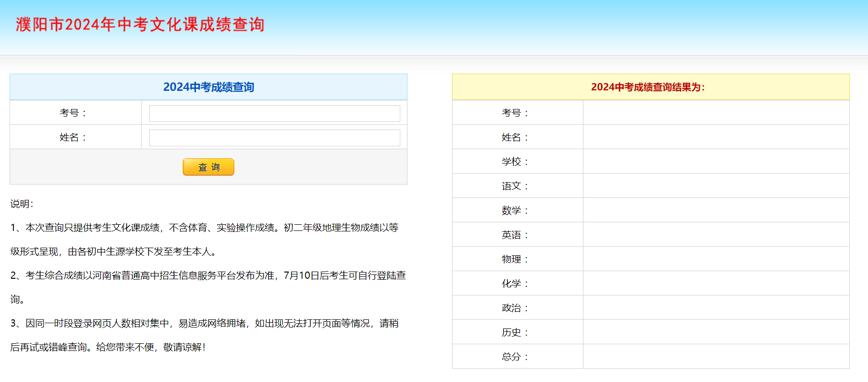Click the yellow 2024中考成绩查询结果为 header

648,87
